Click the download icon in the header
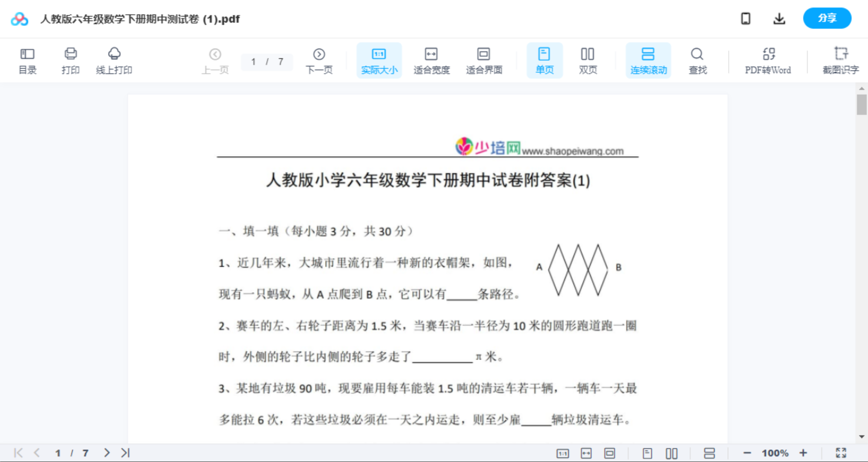This screenshot has height=462, width=868. pyautogui.click(x=779, y=18)
